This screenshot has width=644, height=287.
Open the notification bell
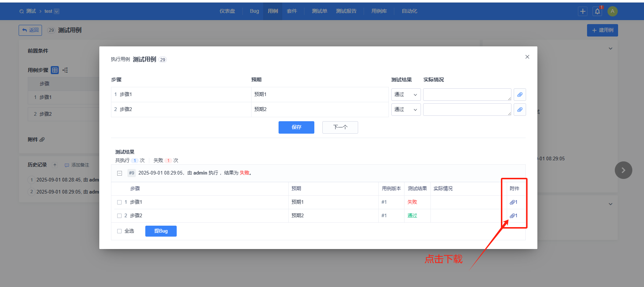pyautogui.click(x=597, y=11)
